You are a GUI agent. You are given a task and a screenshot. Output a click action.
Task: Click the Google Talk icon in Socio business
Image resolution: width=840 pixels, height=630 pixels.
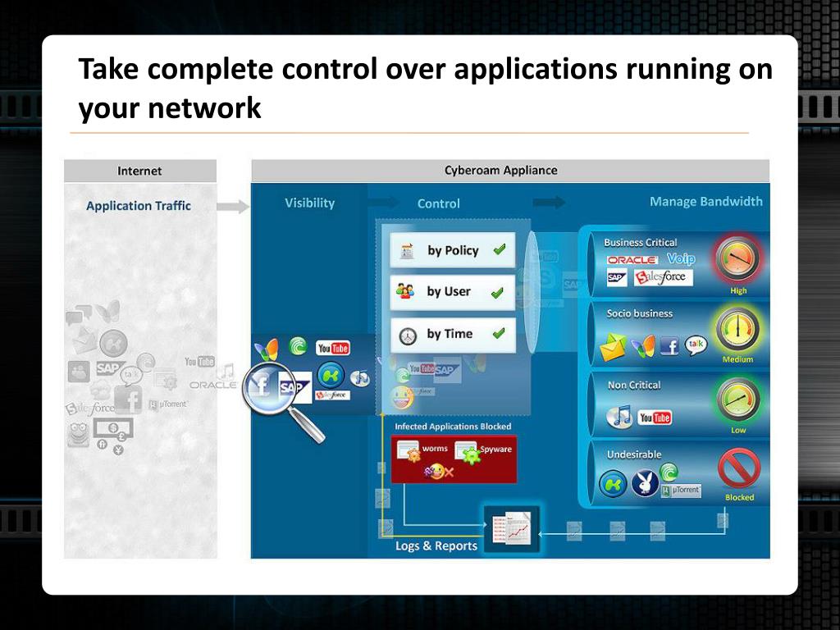[x=696, y=345]
